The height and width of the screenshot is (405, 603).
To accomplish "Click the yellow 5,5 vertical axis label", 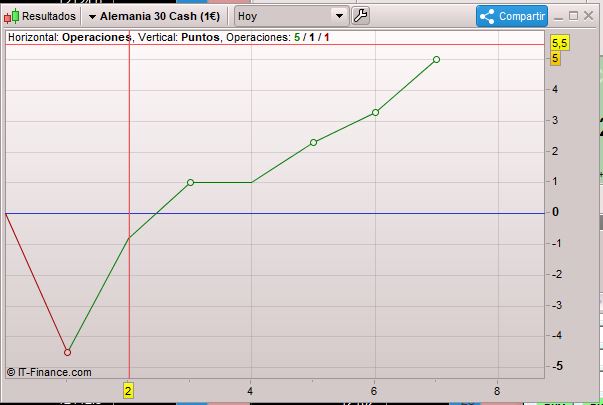I will 560,43.
